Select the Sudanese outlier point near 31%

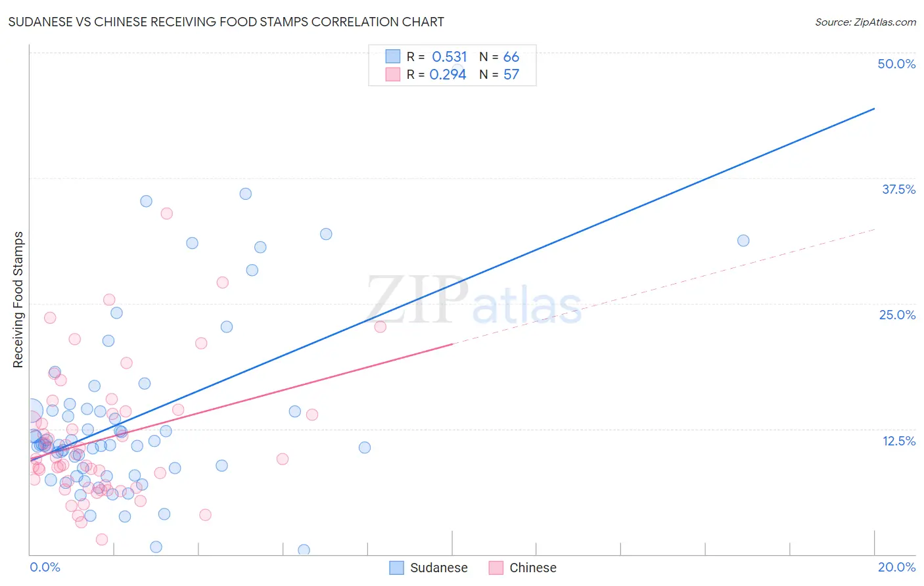point(743,240)
